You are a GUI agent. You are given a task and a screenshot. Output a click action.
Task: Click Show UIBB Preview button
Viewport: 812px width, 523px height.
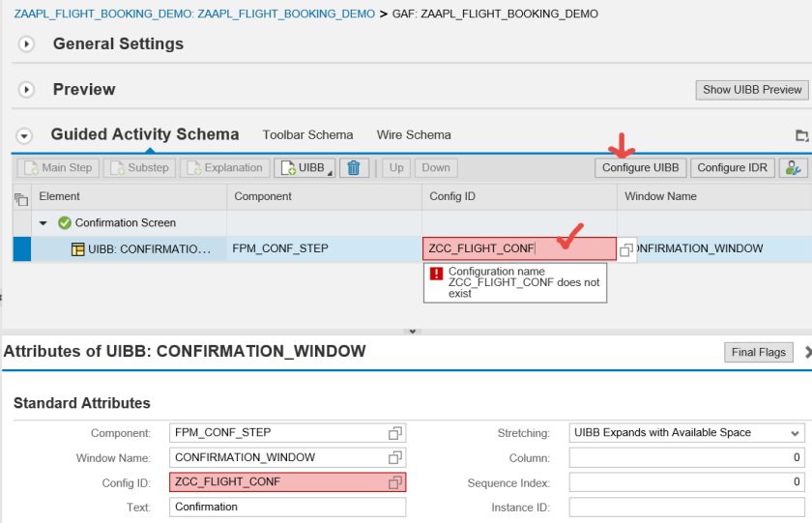point(752,90)
